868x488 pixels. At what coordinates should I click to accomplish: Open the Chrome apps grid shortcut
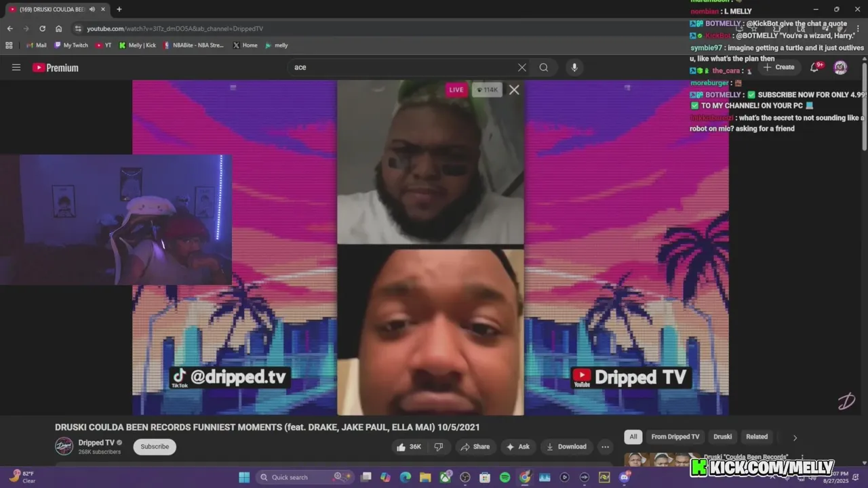pyautogui.click(x=9, y=45)
